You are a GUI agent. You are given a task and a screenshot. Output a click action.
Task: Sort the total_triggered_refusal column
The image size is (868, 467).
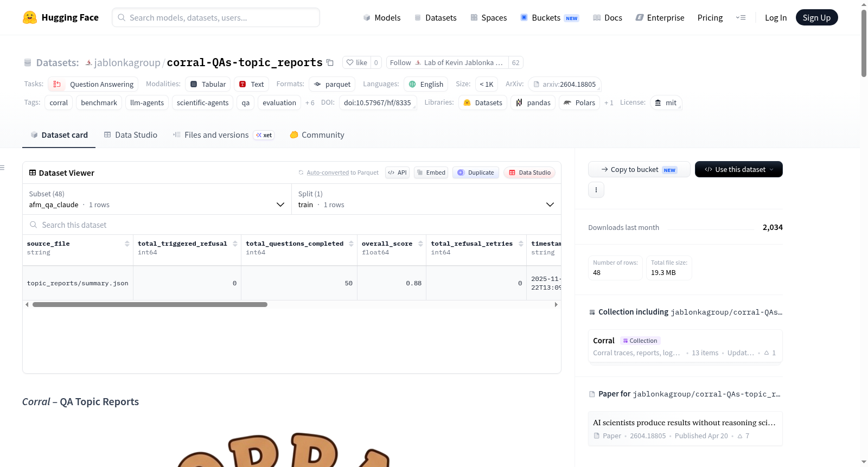click(x=235, y=244)
